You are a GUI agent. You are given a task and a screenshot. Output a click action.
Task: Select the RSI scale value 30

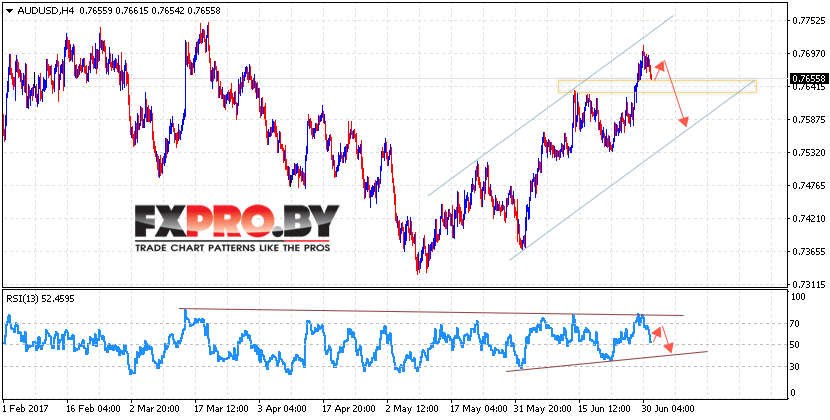click(x=796, y=367)
